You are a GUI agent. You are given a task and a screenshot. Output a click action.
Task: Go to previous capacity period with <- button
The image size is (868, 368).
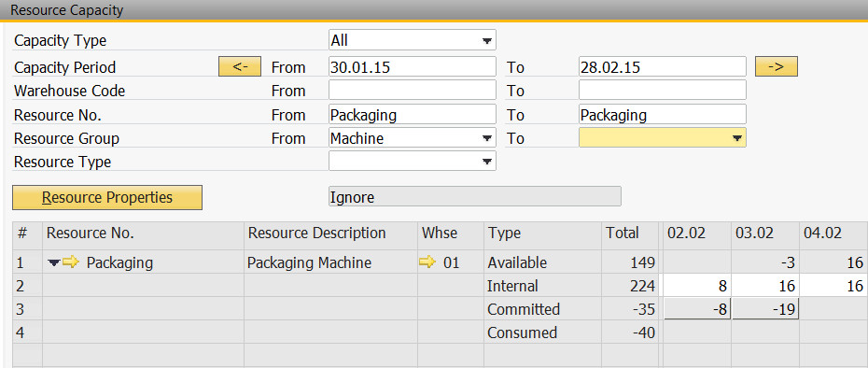click(x=240, y=66)
